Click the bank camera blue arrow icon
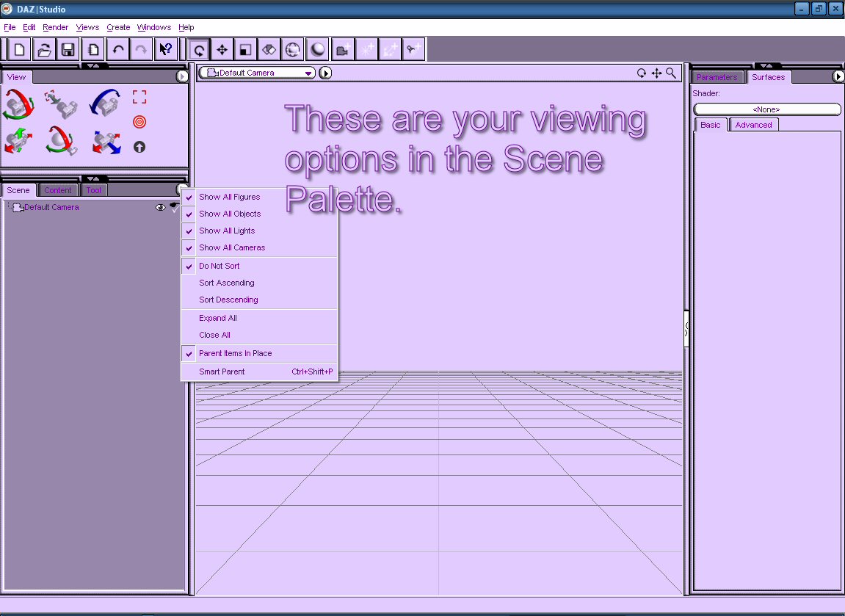 (x=106, y=103)
